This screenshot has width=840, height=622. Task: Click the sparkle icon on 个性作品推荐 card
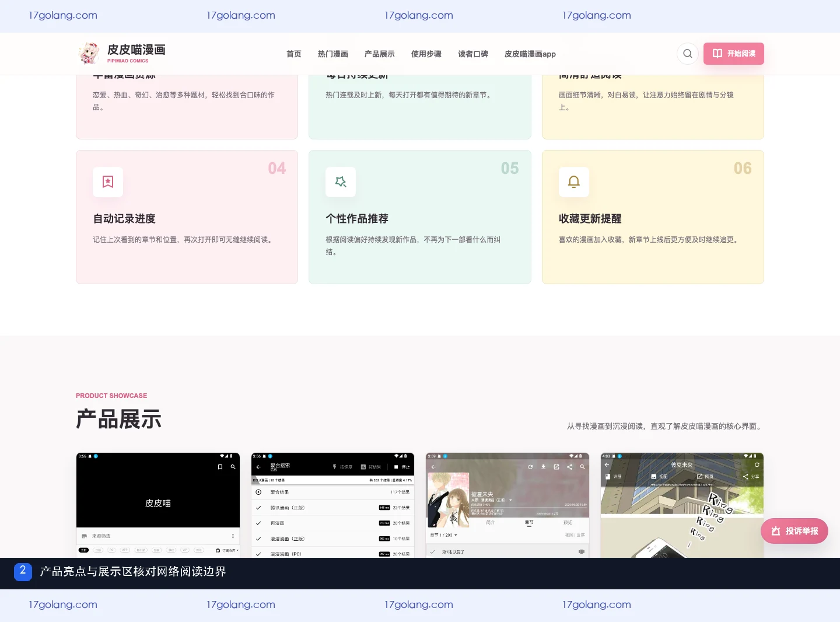pyautogui.click(x=341, y=182)
